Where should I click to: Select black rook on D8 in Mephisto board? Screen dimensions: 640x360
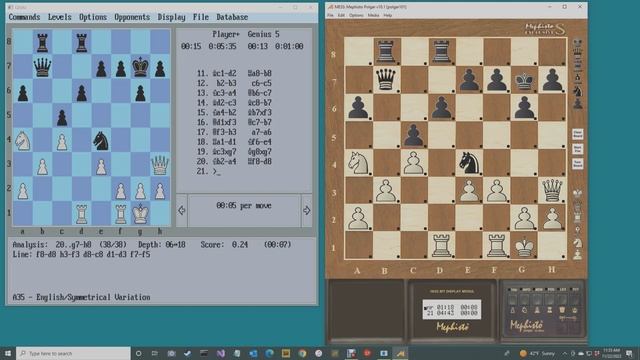pos(441,51)
